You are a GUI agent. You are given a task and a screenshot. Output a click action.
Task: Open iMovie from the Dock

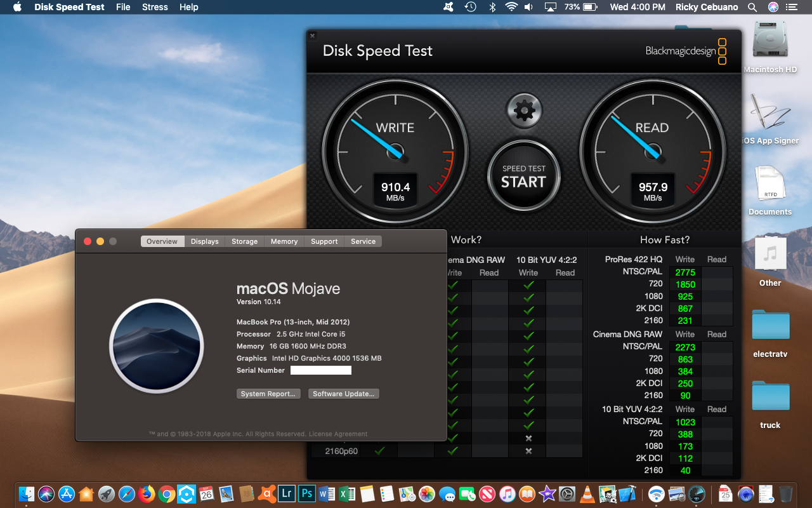click(547, 493)
